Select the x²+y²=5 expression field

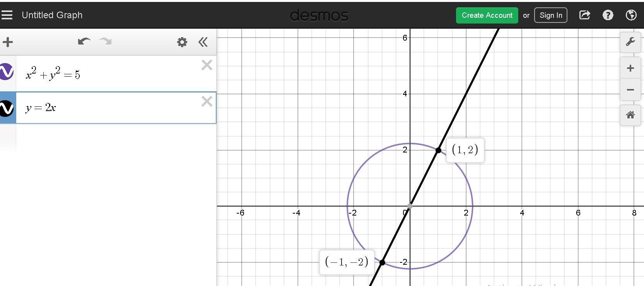click(x=116, y=74)
